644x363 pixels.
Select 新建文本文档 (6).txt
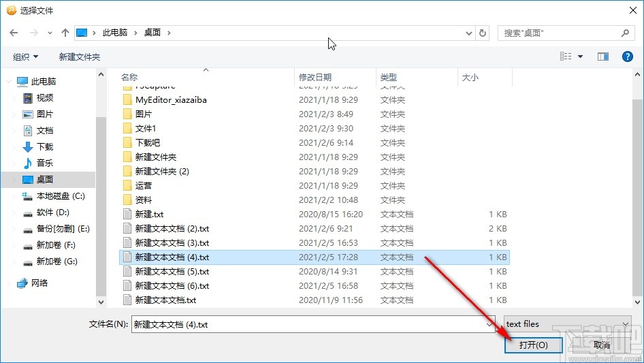click(172, 286)
